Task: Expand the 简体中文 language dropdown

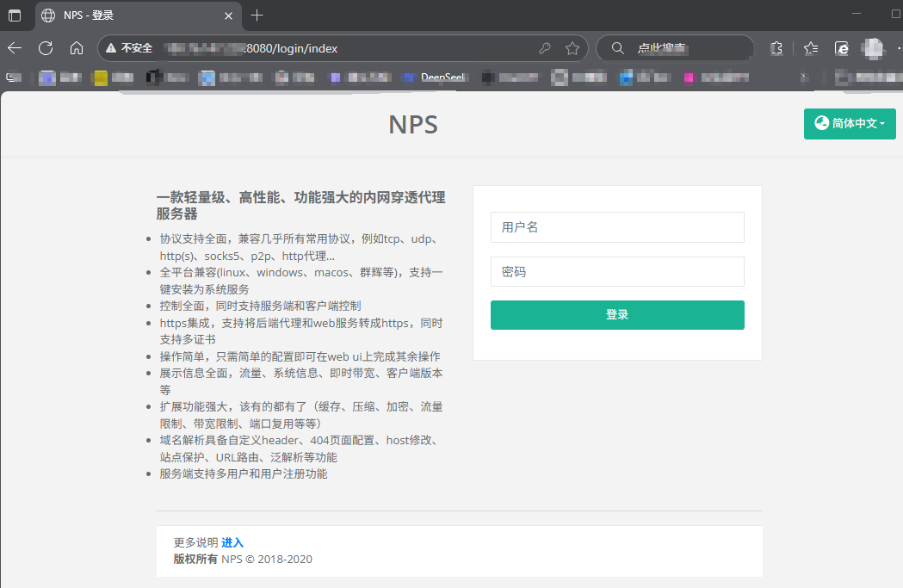Action: click(x=850, y=123)
